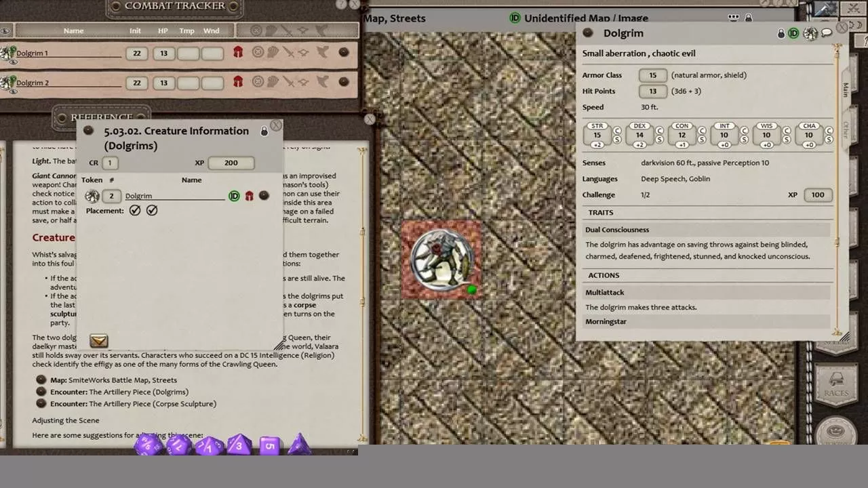The width and height of the screenshot is (868, 488).
Task: Open the Dolgrim 2 record link in Combat Tracker
Action: 344,82
